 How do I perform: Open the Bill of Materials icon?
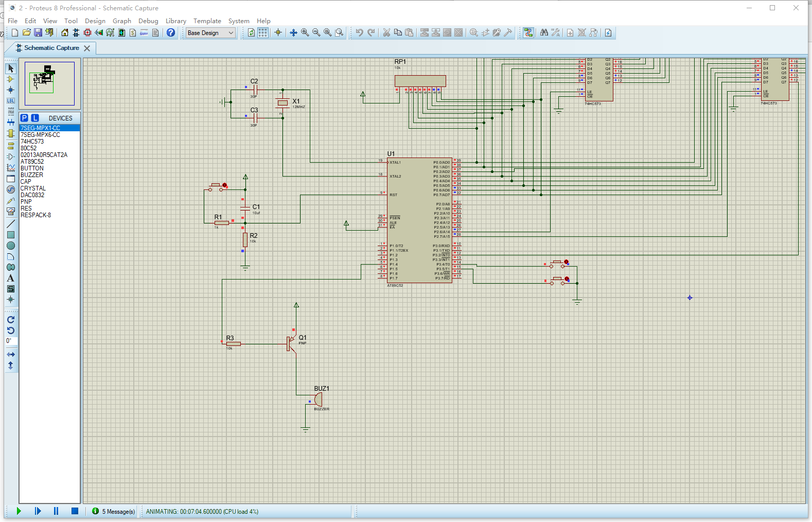[133, 32]
